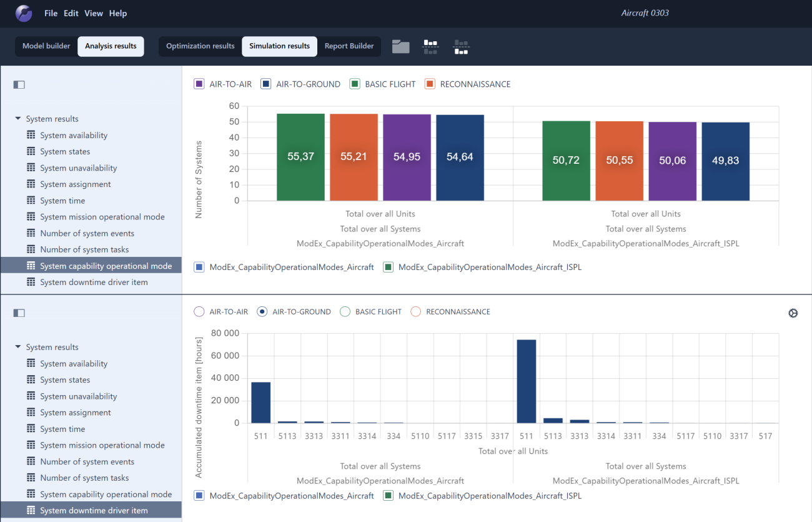This screenshot has width=812, height=522.
Task: Toggle the ModEx_CapabilityOperationalModes_Aircraft legend checkbox
Action: 199,267
